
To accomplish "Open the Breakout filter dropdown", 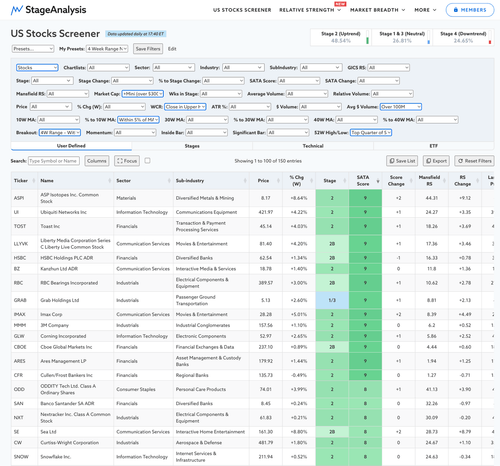I will [60, 133].
